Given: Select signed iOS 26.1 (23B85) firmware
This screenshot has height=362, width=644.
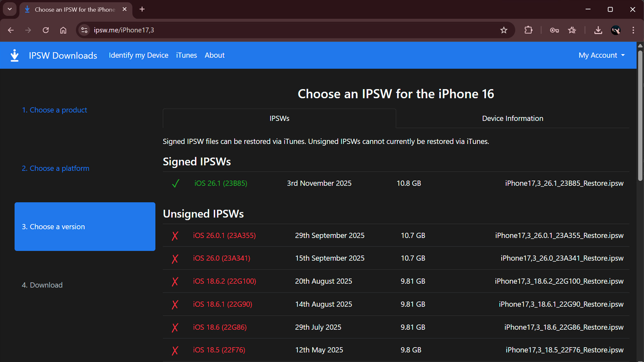Looking at the screenshot, I should click(221, 183).
